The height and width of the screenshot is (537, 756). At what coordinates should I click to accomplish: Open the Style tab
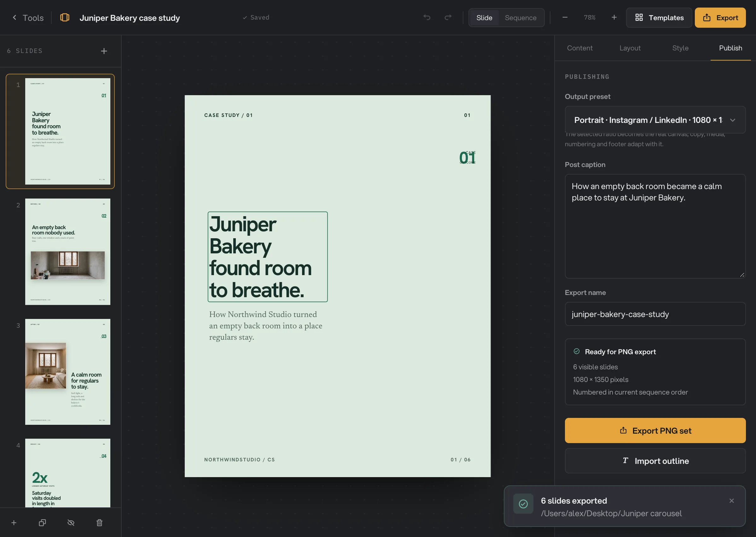click(680, 48)
